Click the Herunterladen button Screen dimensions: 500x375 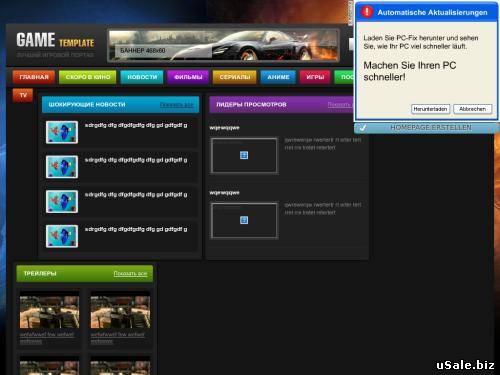point(430,109)
